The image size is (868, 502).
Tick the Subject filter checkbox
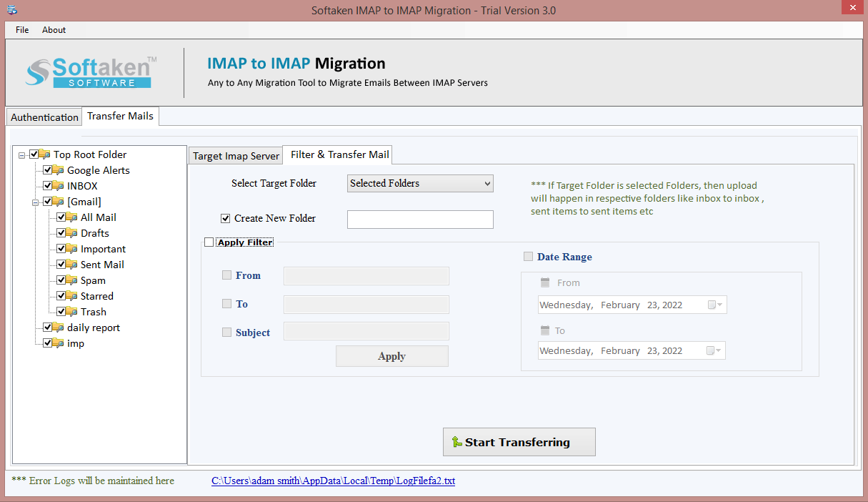pyautogui.click(x=226, y=333)
